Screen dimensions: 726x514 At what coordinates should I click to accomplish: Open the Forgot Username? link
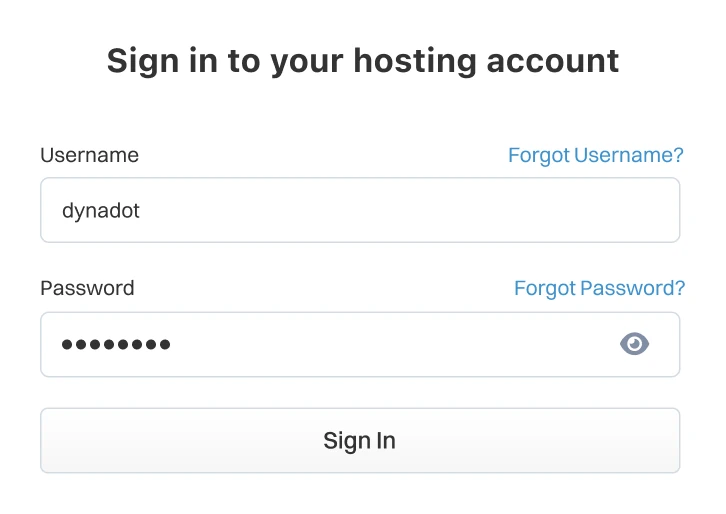(x=595, y=155)
